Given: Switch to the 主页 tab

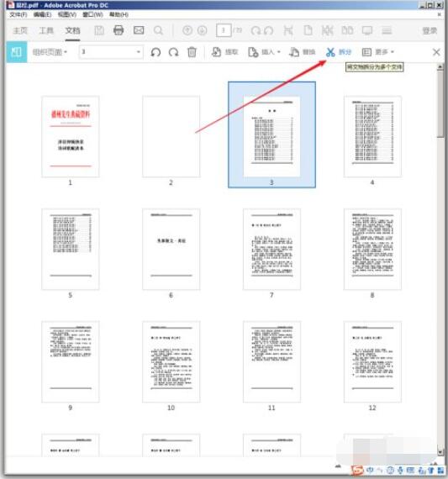Looking at the screenshot, I should click(20, 30).
